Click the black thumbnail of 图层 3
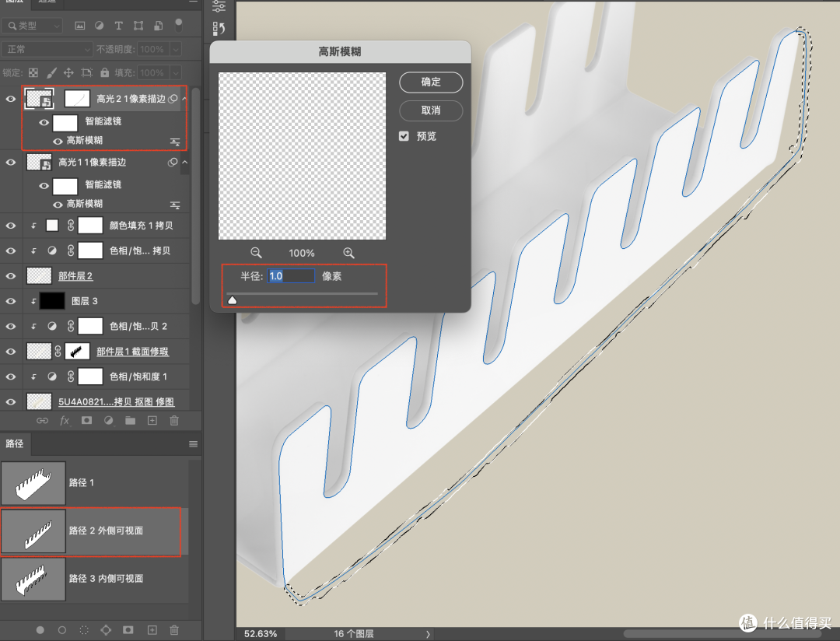Image resolution: width=840 pixels, height=641 pixels. (x=52, y=301)
